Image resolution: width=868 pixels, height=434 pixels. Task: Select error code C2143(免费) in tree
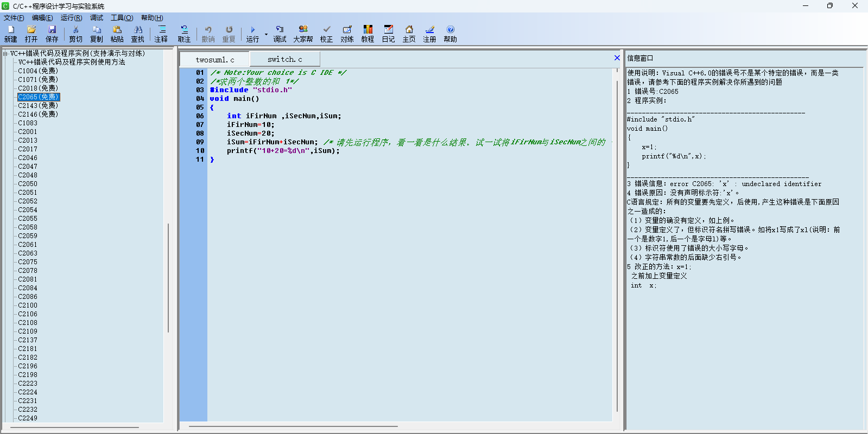pos(38,106)
